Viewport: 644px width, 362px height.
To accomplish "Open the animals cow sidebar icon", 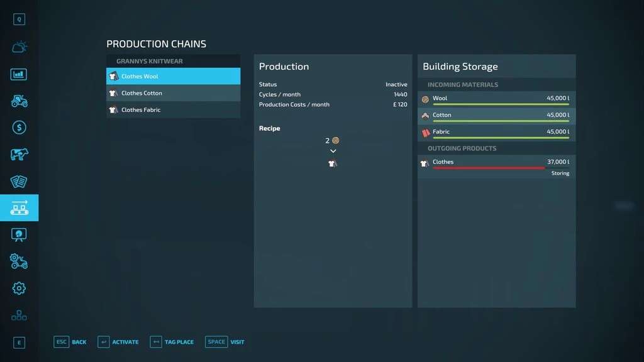I will (x=19, y=155).
